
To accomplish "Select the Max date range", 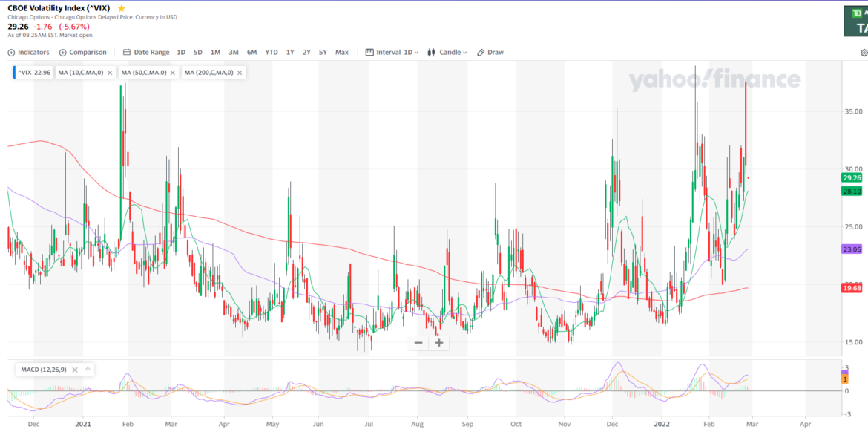I will 342,52.
